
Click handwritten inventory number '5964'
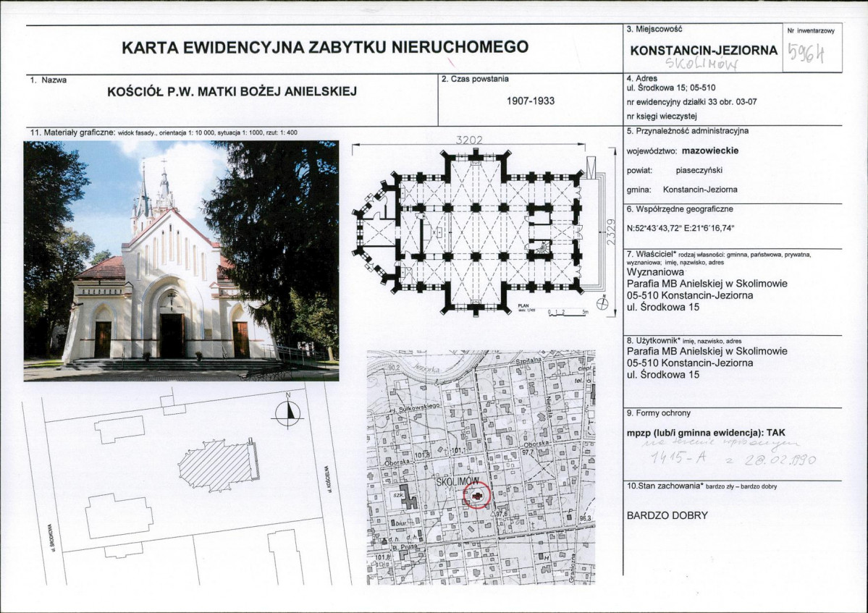pos(806,53)
